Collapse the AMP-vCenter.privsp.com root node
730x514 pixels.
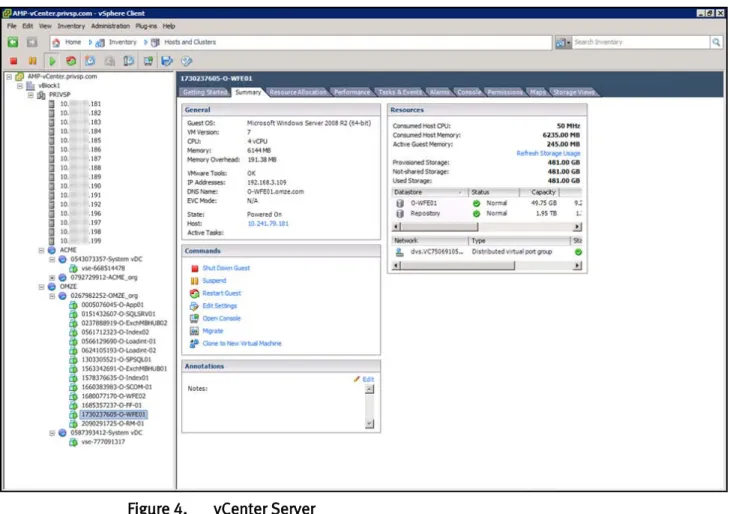9,76
